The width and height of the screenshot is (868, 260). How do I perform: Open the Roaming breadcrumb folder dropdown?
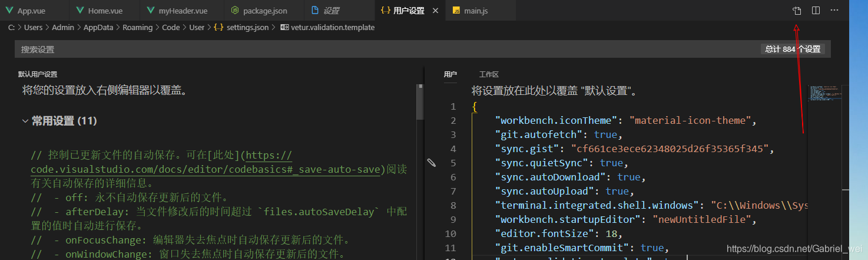137,27
